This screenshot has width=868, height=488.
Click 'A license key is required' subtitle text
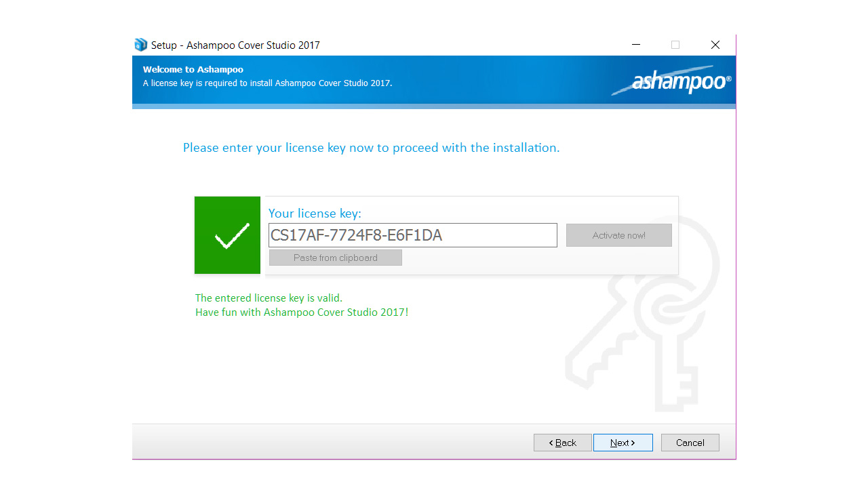(x=268, y=83)
